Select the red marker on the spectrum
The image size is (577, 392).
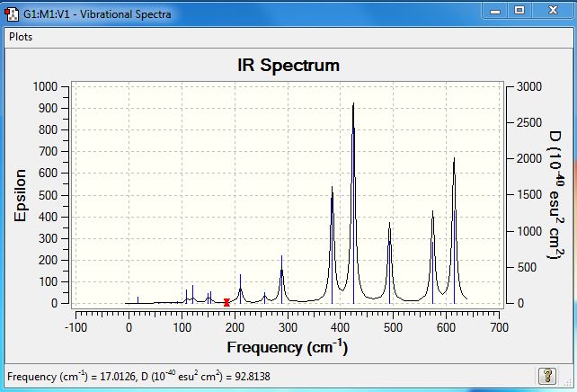(226, 303)
